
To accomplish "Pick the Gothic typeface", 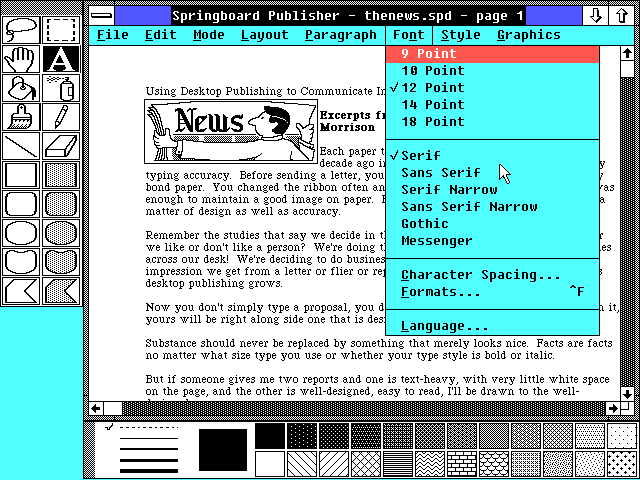I will coord(493,224).
